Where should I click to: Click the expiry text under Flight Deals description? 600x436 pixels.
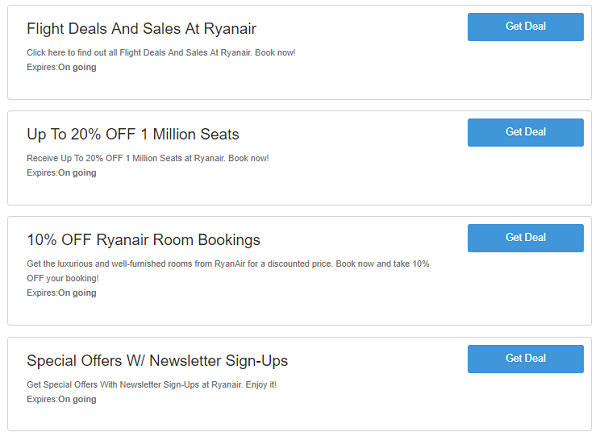click(61, 67)
